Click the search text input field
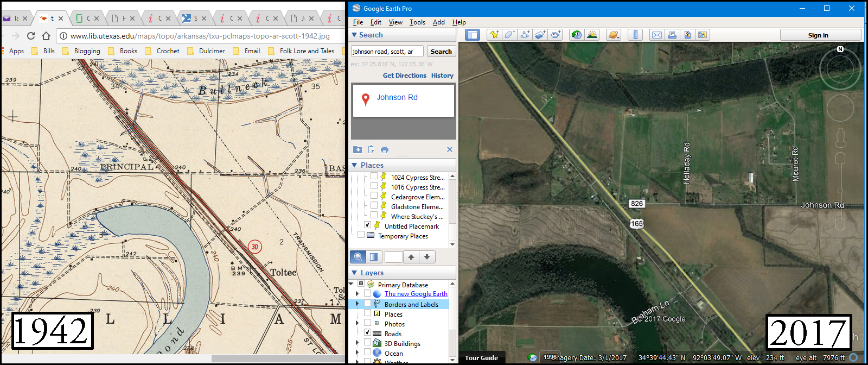This screenshot has height=365, width=868. [x=386, y=52]
